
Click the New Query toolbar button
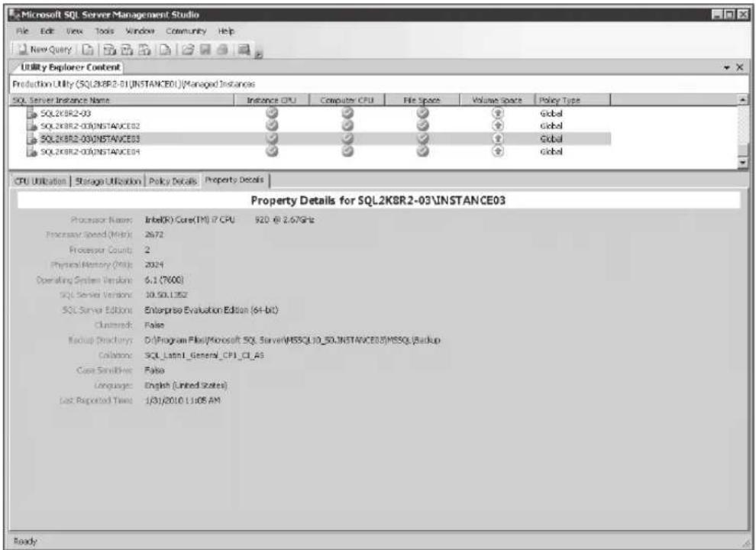(x=44, y=49)
